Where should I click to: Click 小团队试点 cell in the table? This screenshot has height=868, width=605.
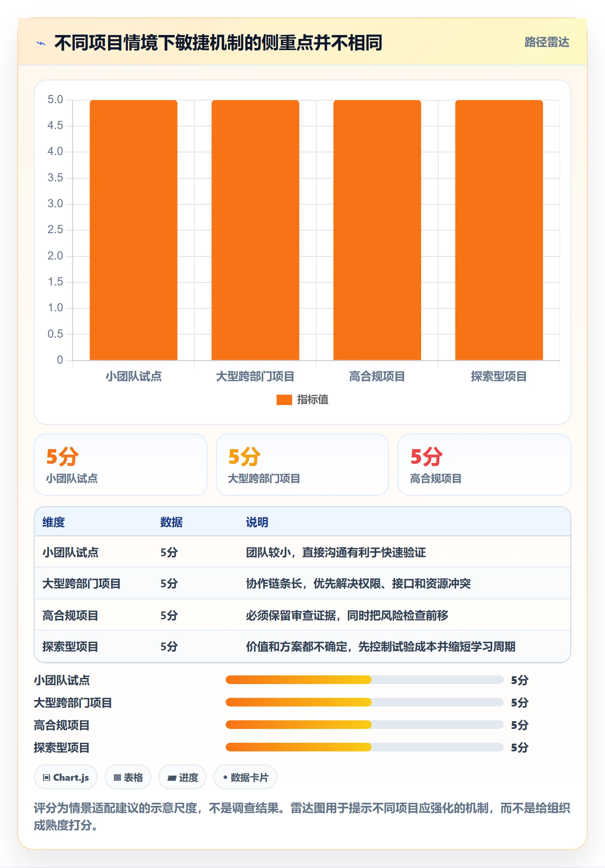click(70, 552)
